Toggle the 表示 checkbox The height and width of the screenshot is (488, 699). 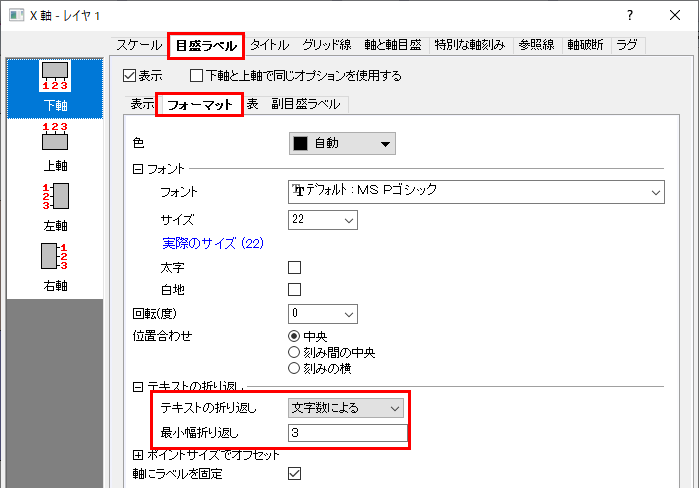coord(129,76)
